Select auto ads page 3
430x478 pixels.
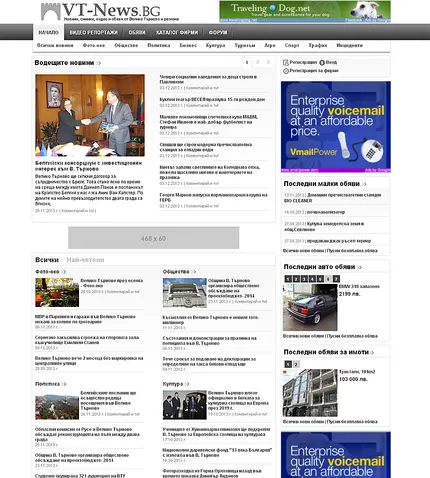304,279
